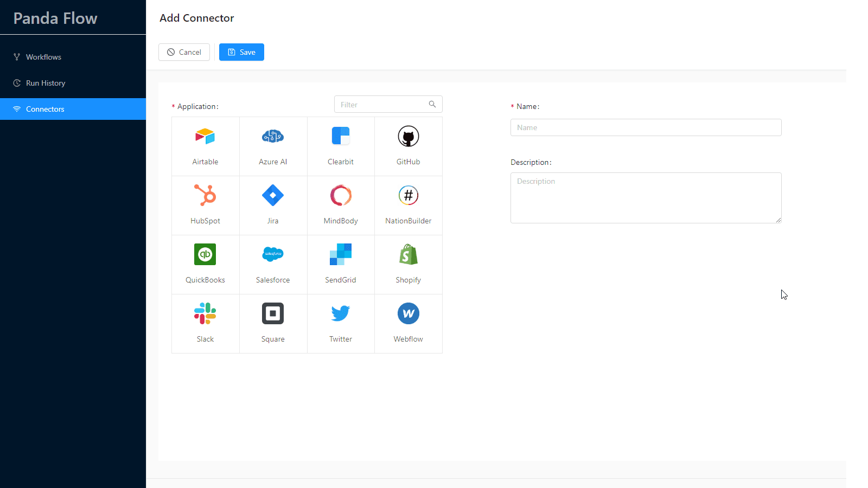Screen dimensions: 868x488
Task: Click inside the Name input field
Action: point(645,127)
